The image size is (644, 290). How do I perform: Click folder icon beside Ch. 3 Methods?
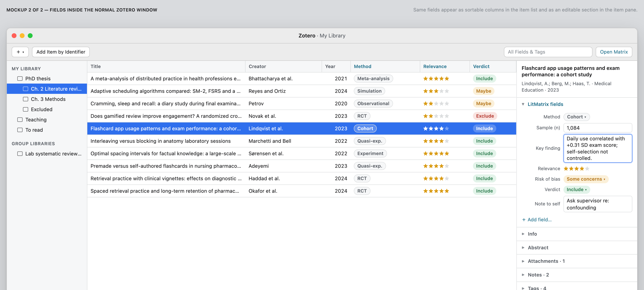coord(26,99)
